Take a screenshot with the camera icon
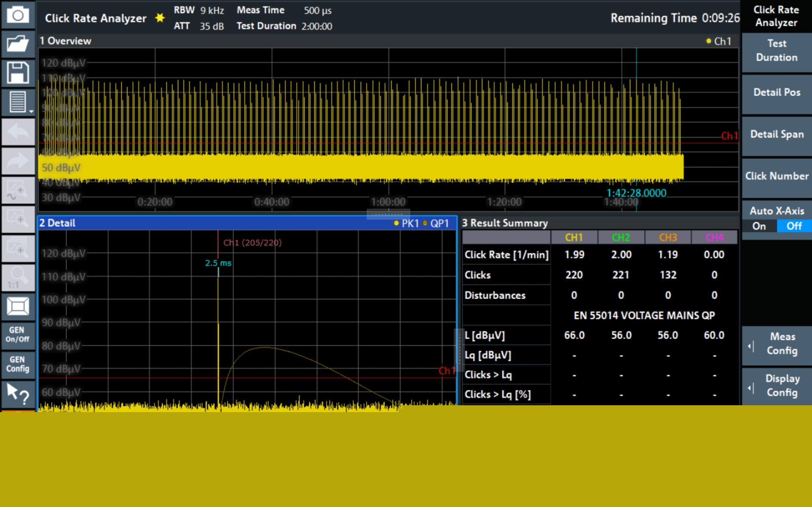This screenshot has width=812, height=507. tap(18, 15)
